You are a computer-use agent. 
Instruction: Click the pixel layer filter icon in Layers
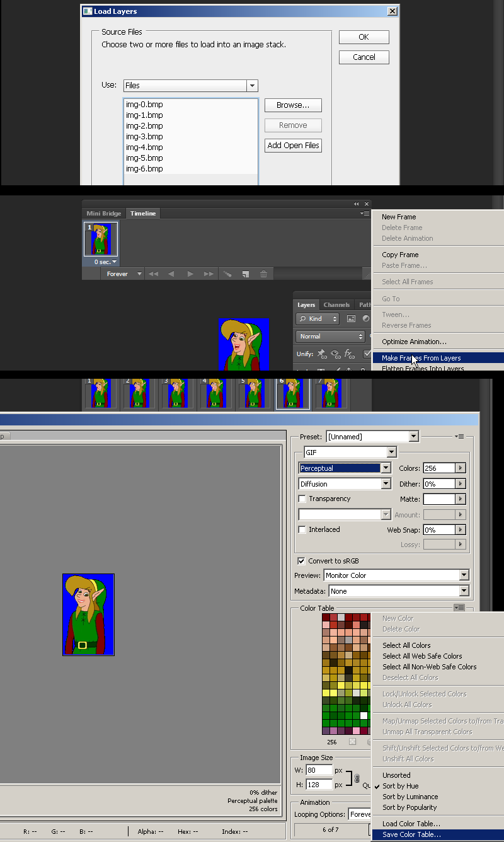[352, 319]
